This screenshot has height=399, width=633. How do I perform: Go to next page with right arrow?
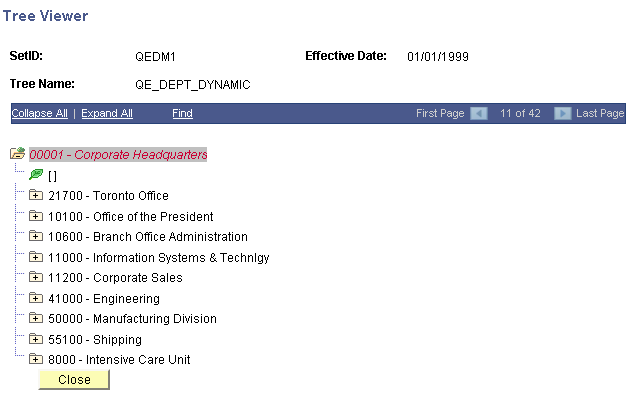click(562, 113)
